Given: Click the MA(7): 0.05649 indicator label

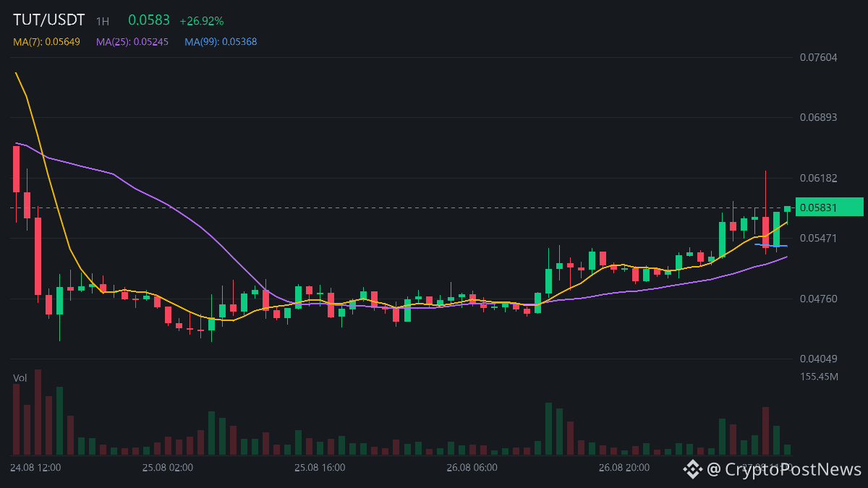Looking at the screenshot, I should 46,42.
